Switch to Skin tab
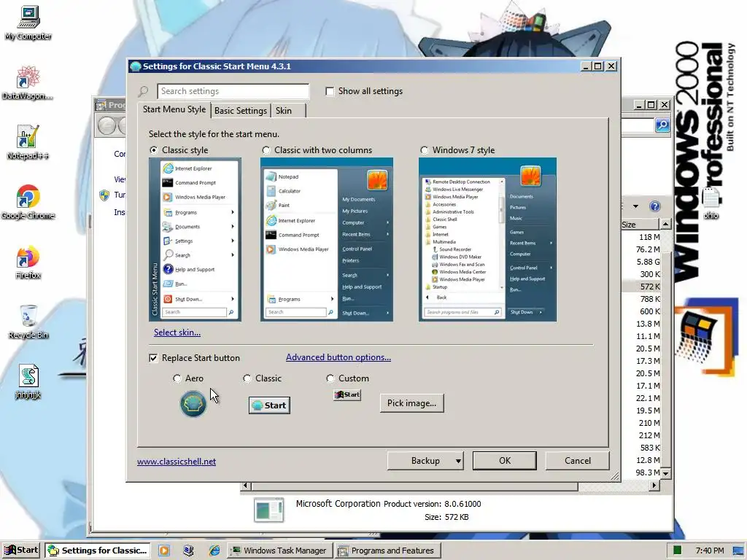The width and height of the screenshot is (747, 560). coord(288,111)
